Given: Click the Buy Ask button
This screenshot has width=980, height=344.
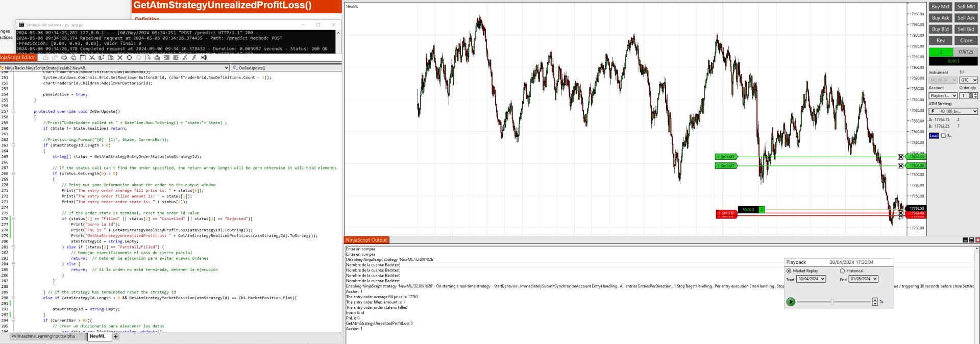Looking at the screenshot, I should [x=940, y=18].
